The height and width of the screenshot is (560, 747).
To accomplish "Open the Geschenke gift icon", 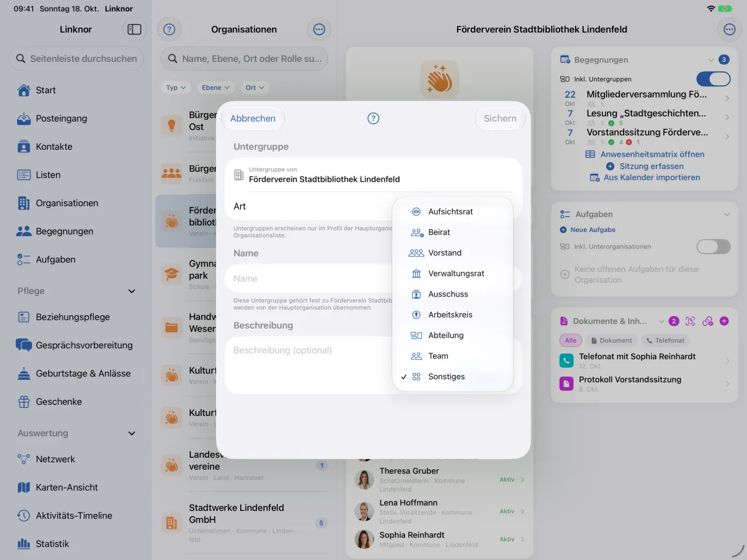I will pos(24,402).
